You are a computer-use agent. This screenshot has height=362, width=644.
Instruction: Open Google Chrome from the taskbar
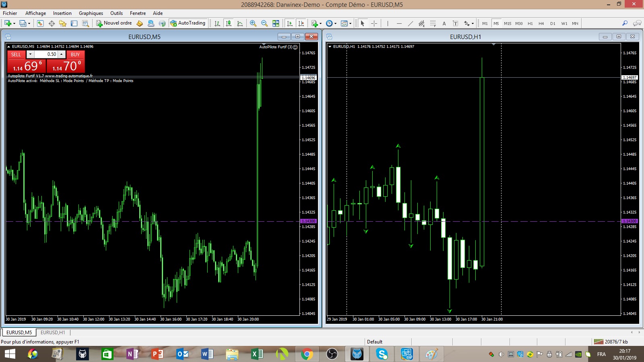click(307, 354)
